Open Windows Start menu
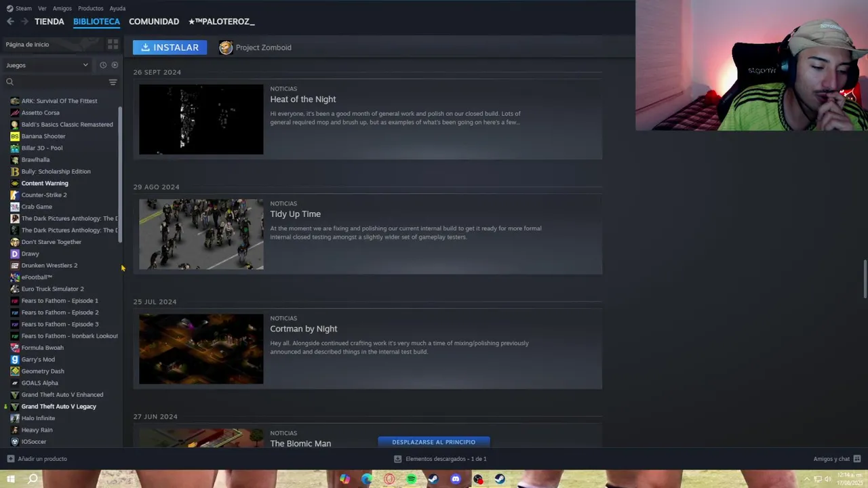 pos(11,479)
